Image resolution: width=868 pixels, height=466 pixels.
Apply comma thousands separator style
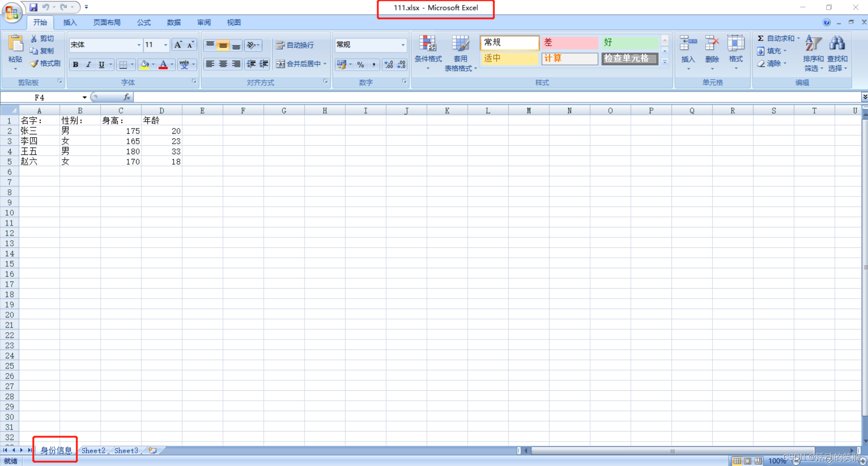point(373,64)
